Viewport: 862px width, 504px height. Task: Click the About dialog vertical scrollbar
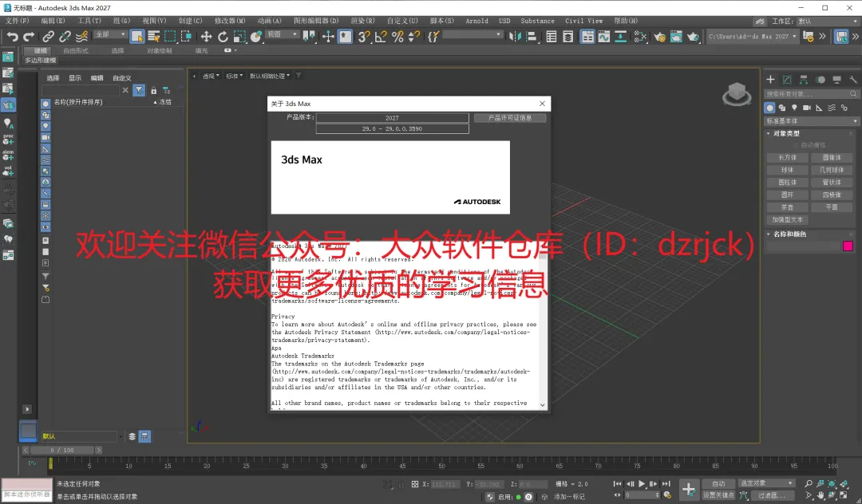coord(543,325)
